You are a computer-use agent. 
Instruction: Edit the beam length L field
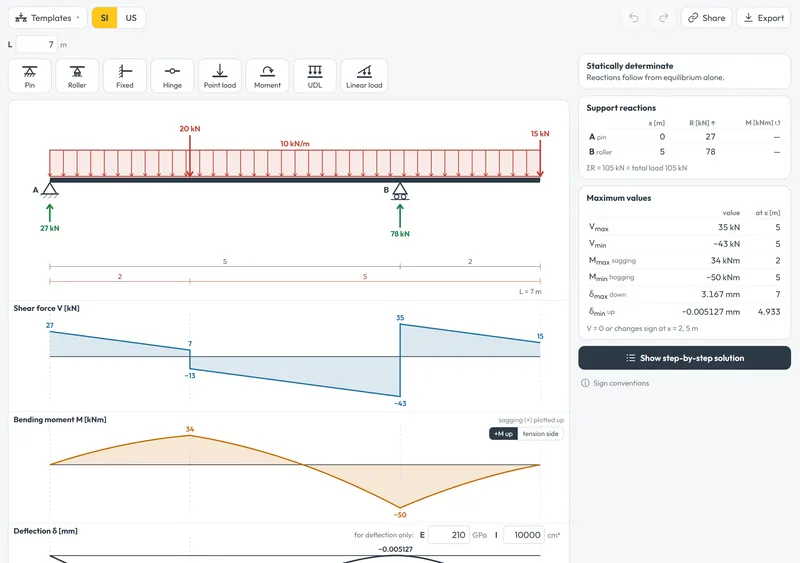[x=37, y=44]
